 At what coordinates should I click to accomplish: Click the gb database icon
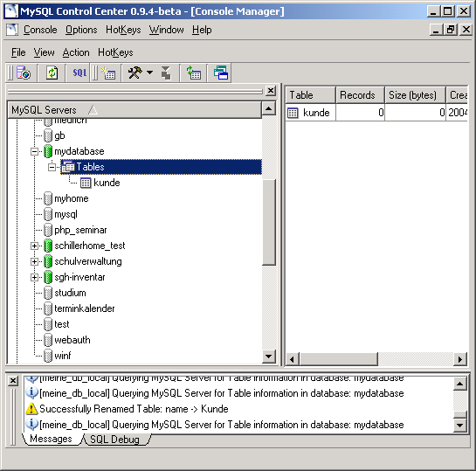[48, 135]
